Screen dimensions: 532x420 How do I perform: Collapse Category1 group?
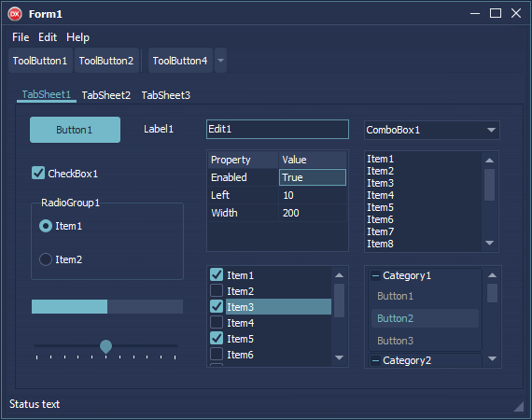375,276
